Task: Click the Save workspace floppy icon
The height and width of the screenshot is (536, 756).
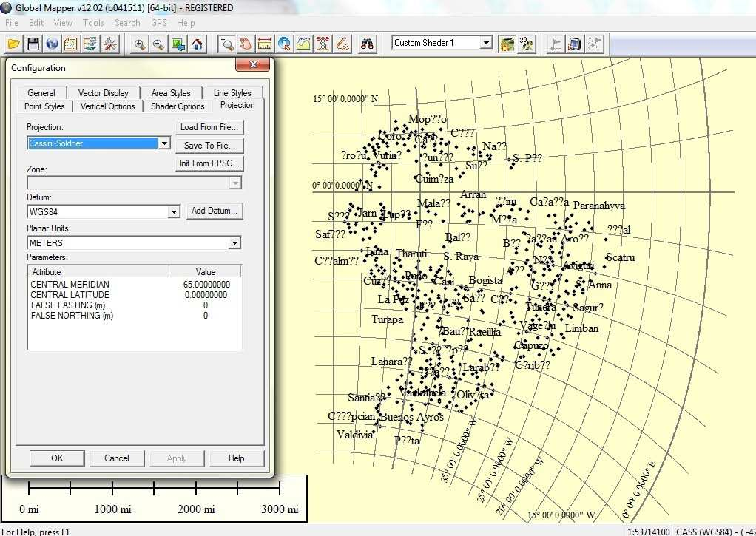Action: click(x=33, y=44)
